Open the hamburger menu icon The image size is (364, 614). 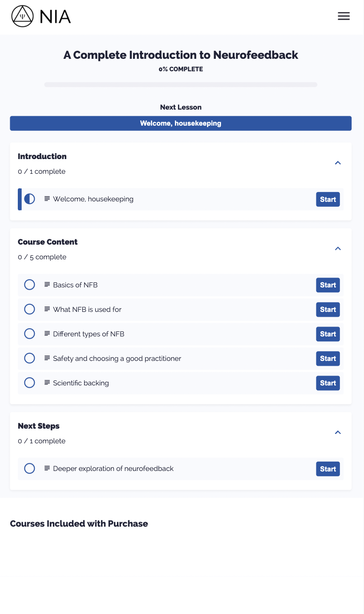(344, 16)
